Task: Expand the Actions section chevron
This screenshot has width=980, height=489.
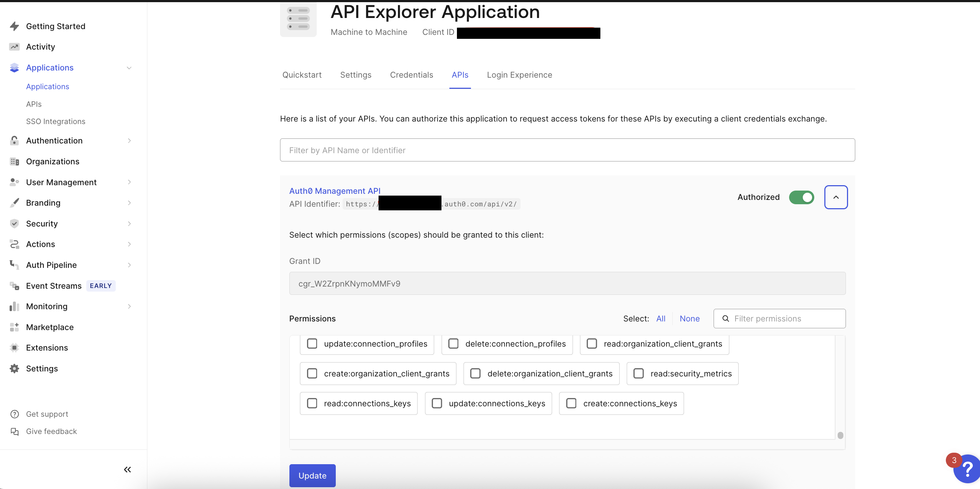Action: click(129, 244)
